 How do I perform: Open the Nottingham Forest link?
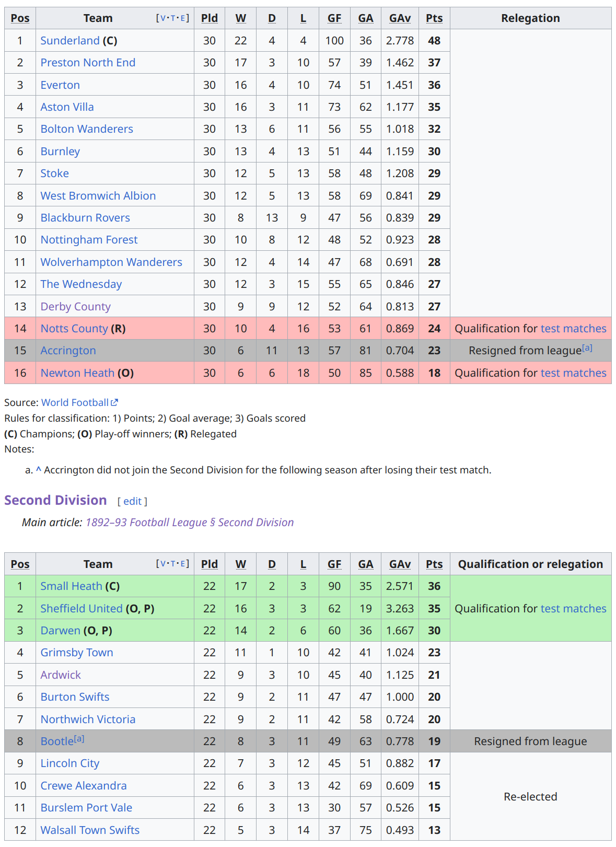click(x=89, y=240)
